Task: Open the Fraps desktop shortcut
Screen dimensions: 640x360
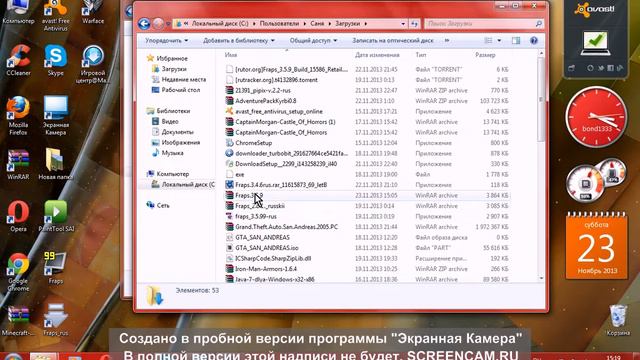Action: [56, 268]
